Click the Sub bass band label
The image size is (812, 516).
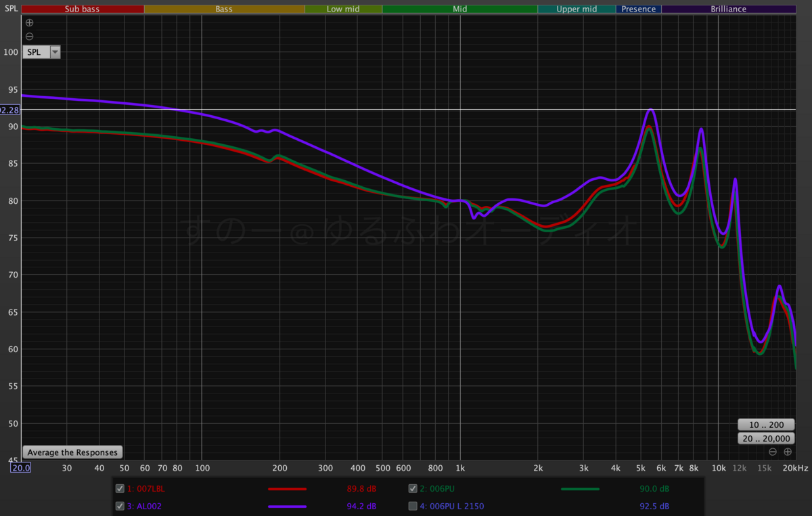[83, 9]
